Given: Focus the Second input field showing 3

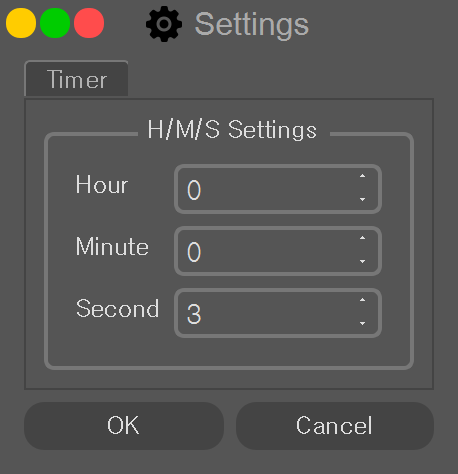Looking at the screenshot, I should click(278, 313).
